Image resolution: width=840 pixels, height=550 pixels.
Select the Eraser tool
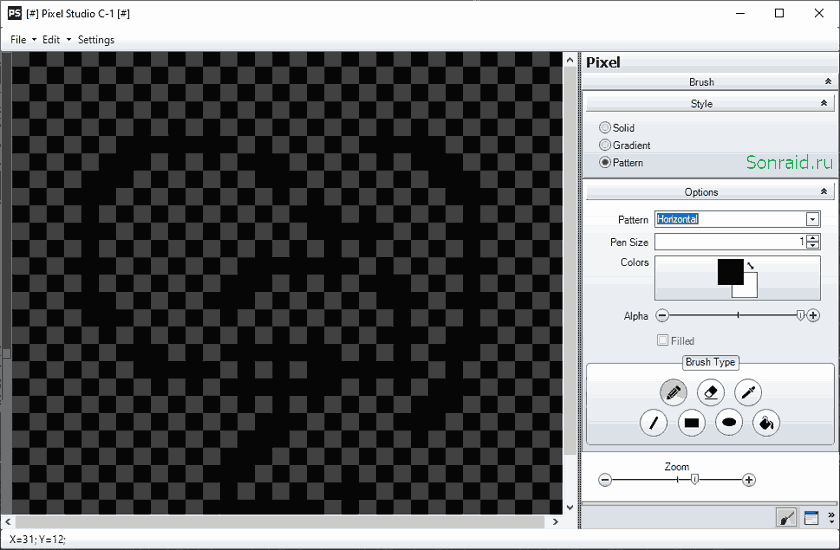[711, 393]
